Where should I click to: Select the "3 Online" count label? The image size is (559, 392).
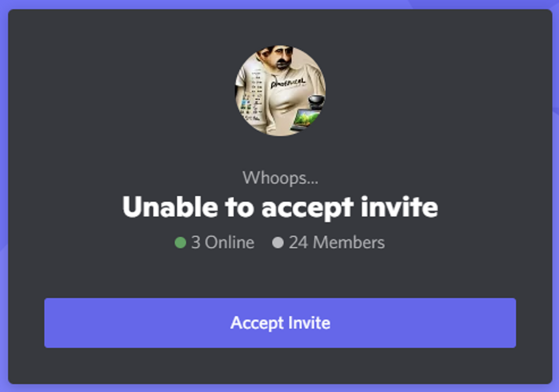[223, 242]
